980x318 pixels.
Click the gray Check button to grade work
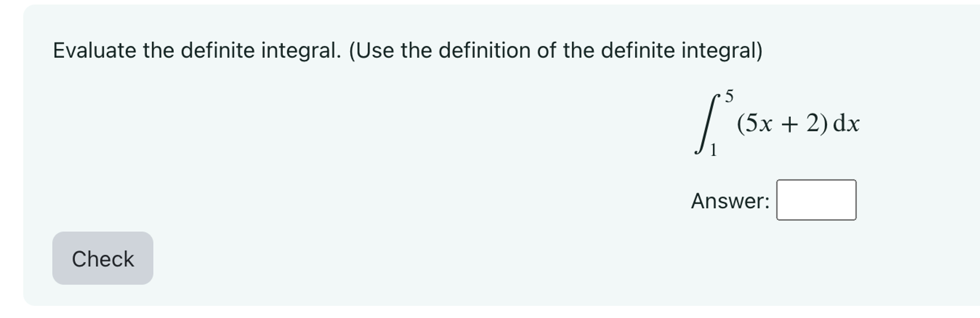[102, 259]
